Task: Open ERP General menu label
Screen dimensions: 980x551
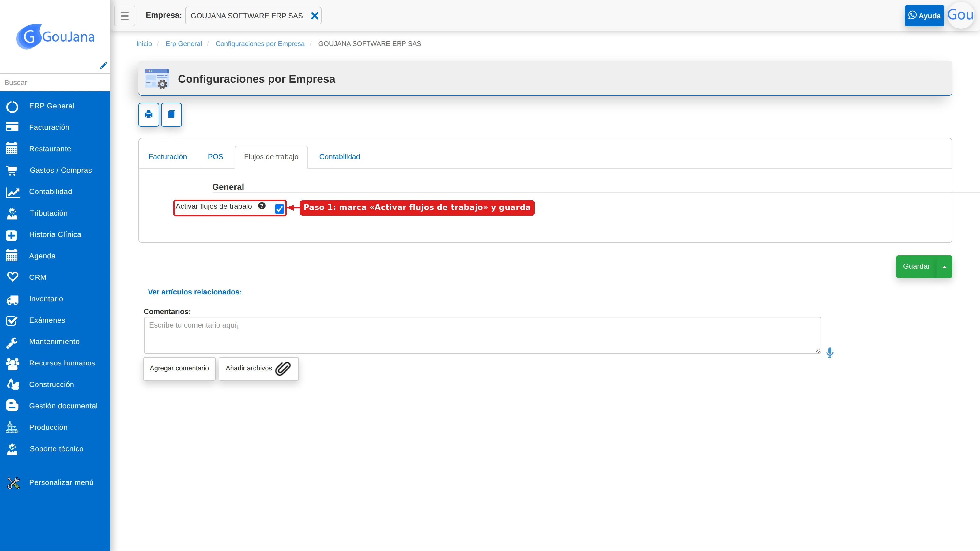Action: tap(52, 106)
